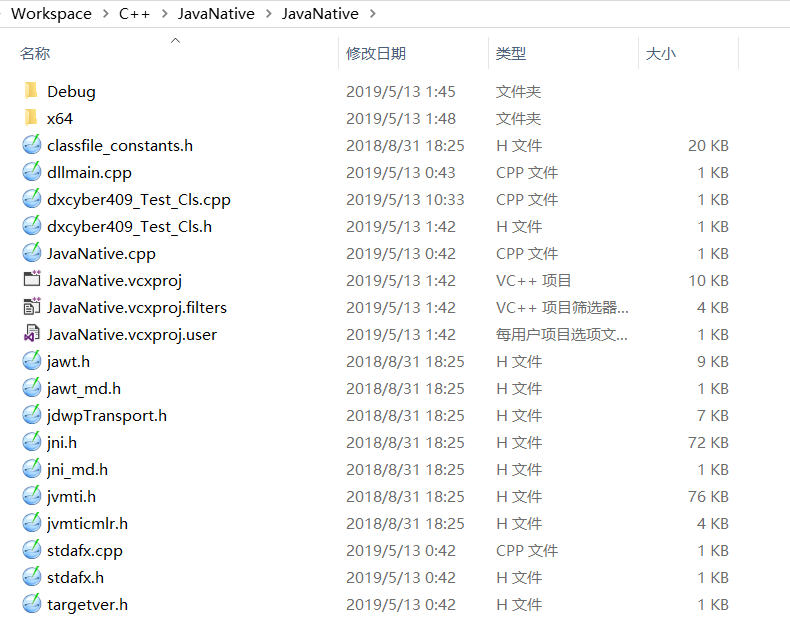Select the targetver.h file icon
The image size is (790, 643).
coord(32,604)
